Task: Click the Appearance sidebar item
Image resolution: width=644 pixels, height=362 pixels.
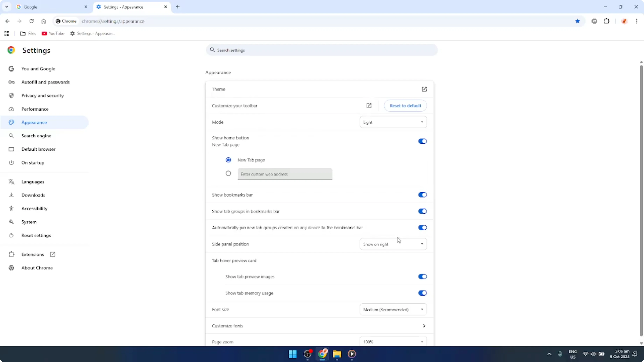Action: point(44,122)
